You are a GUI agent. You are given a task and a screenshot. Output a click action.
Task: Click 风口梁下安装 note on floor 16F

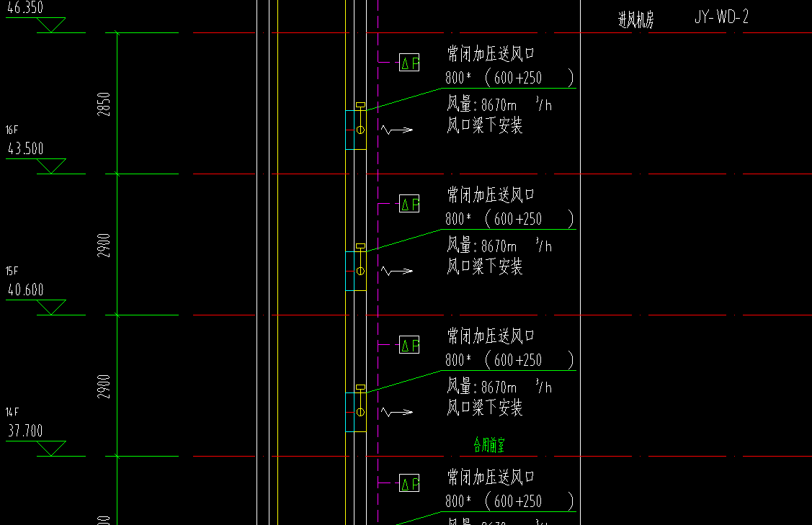tap(485, 125)
